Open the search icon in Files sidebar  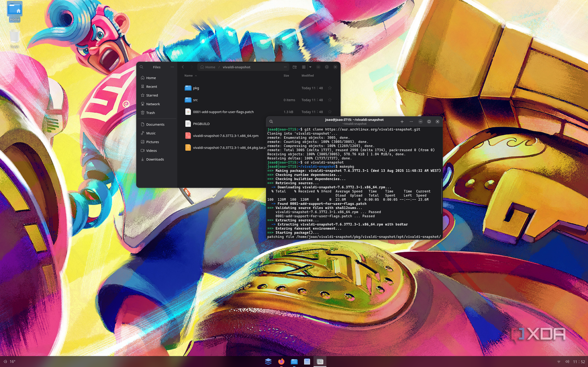[x=141, y=67]
